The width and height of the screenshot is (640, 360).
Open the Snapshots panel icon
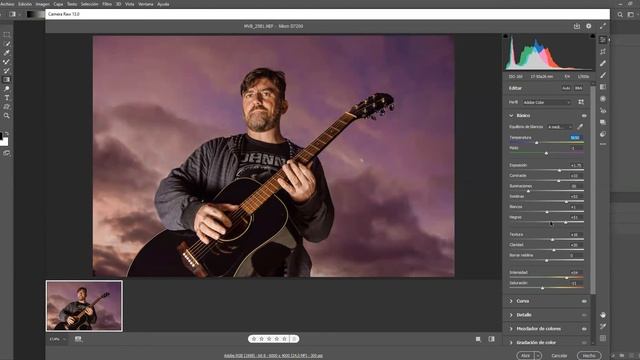coord(603,122)
